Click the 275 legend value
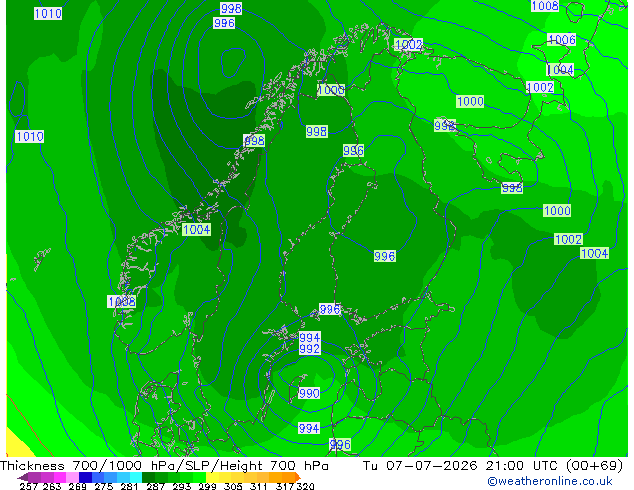Image resolution: width=634 pixels, height=490 pixels. [104, 486]
